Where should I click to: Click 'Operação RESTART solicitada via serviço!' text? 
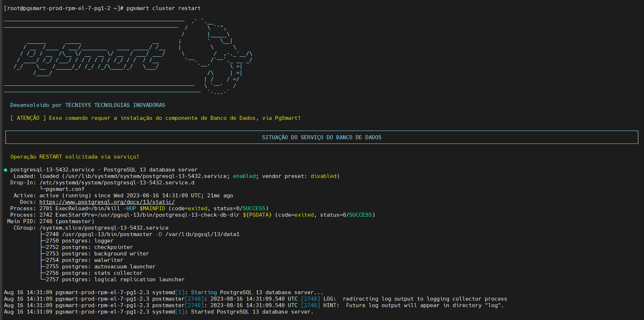pyautogui.click(x=75, y=157)
